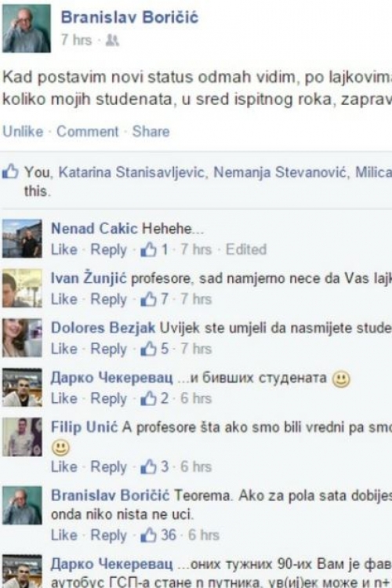Open Branislav Boričić's profile name at the top

coord(129,17)
